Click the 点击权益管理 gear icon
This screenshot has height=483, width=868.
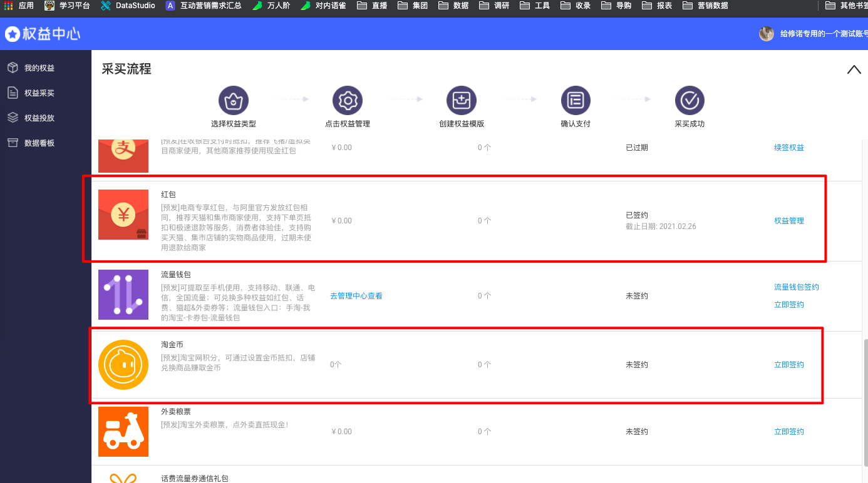[348, 100]
